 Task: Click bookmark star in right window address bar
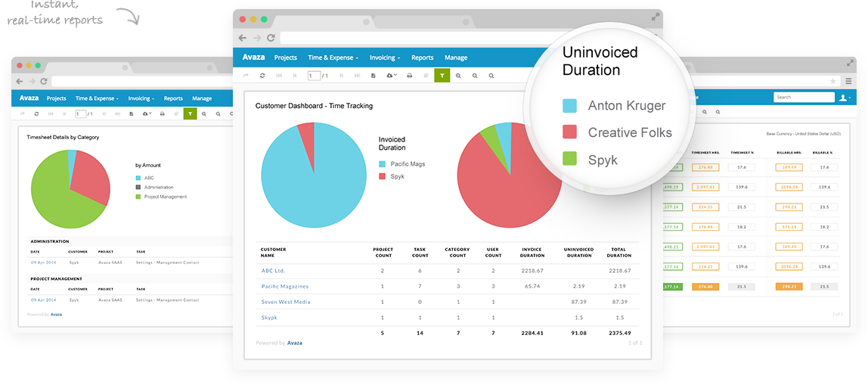tap(832, 81)
